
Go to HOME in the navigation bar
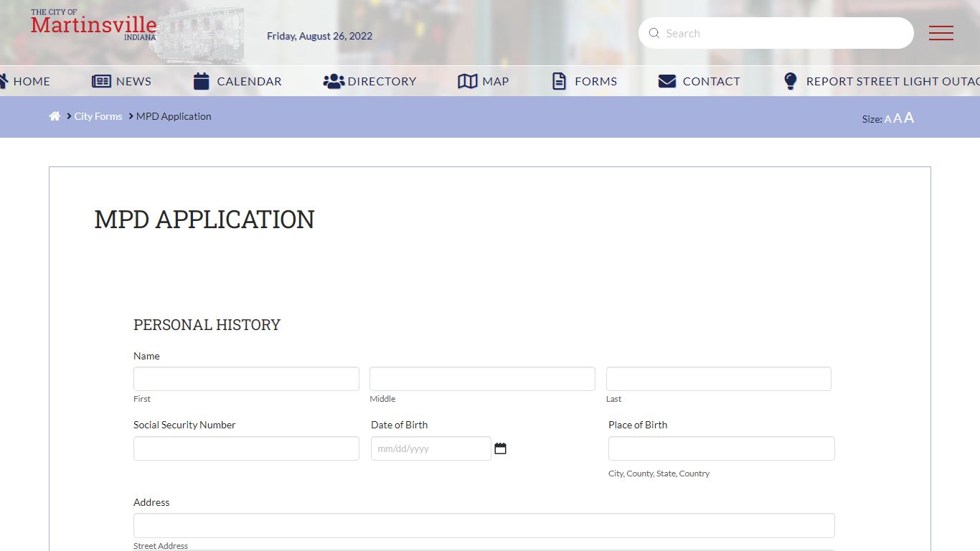point(32,81)
